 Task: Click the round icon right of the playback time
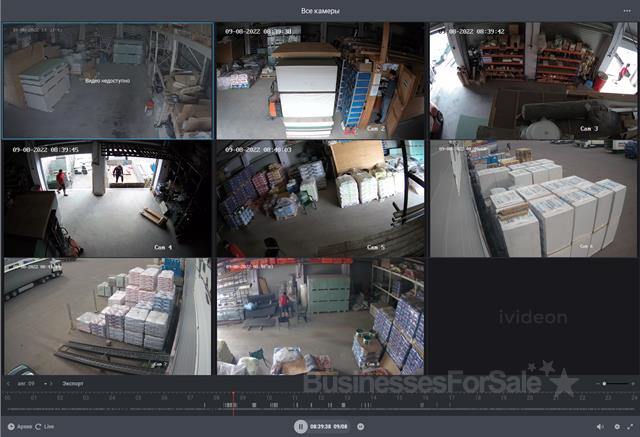[361, 426]
